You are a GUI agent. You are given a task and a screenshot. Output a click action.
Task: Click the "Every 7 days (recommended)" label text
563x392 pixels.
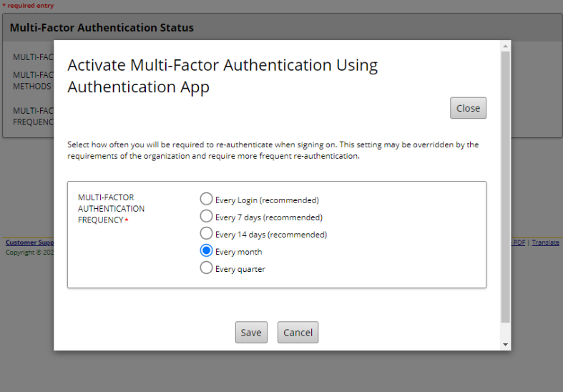click(268, 217)
